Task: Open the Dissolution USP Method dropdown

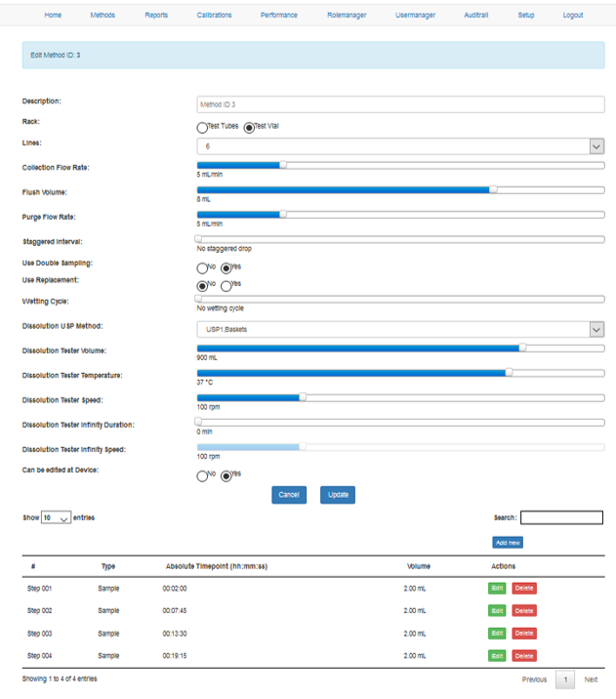Action: pos(400,330)
